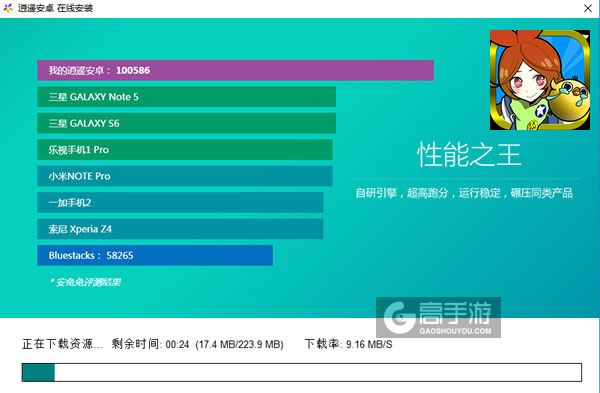
Task: Click the download progress bar
Action: [302, 372]
